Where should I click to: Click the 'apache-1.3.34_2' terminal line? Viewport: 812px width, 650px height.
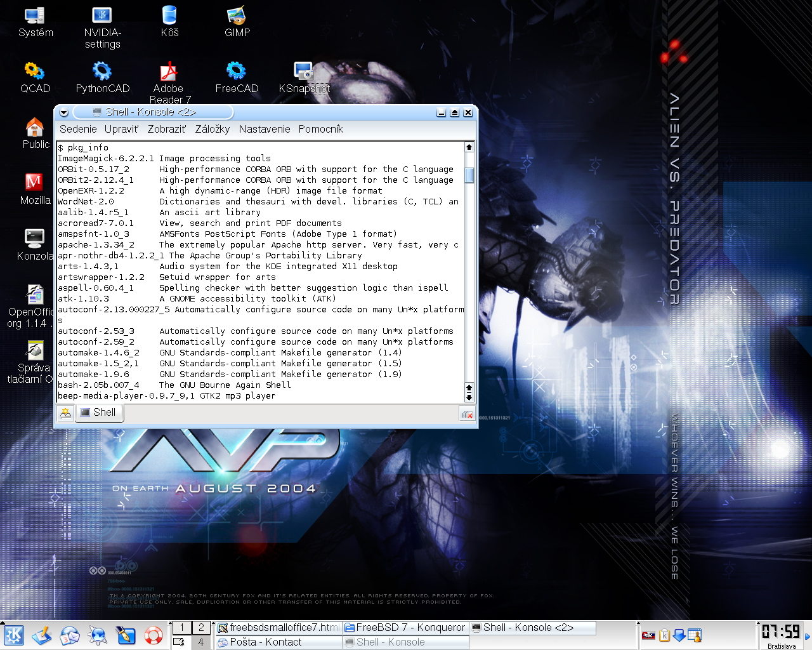tap(258, 244)
